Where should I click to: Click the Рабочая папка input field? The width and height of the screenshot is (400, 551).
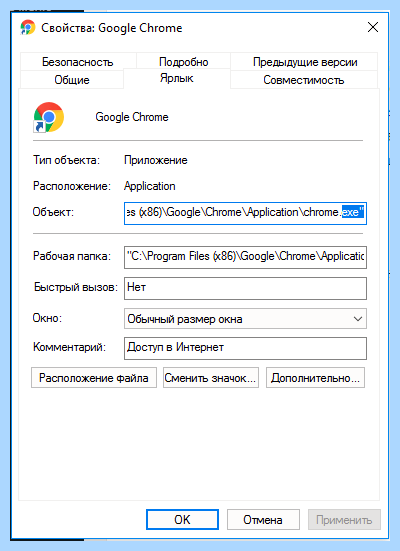245,257
